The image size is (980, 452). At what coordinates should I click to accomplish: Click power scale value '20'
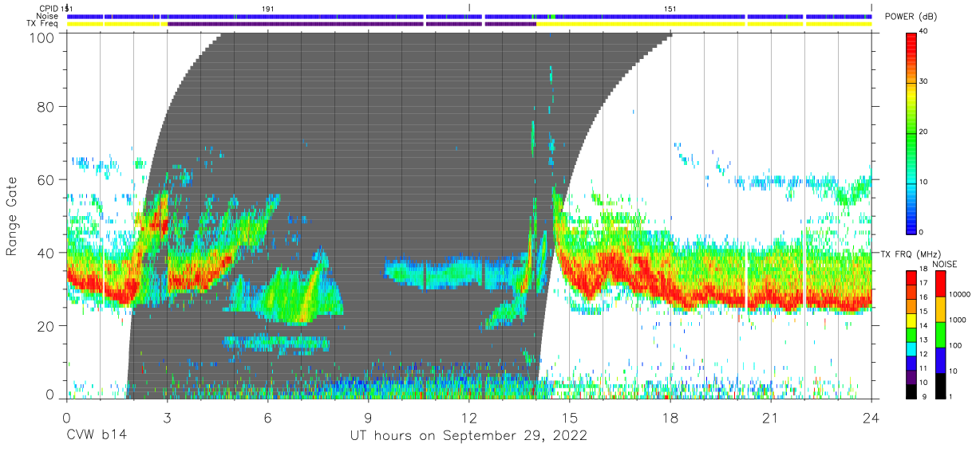925,132
